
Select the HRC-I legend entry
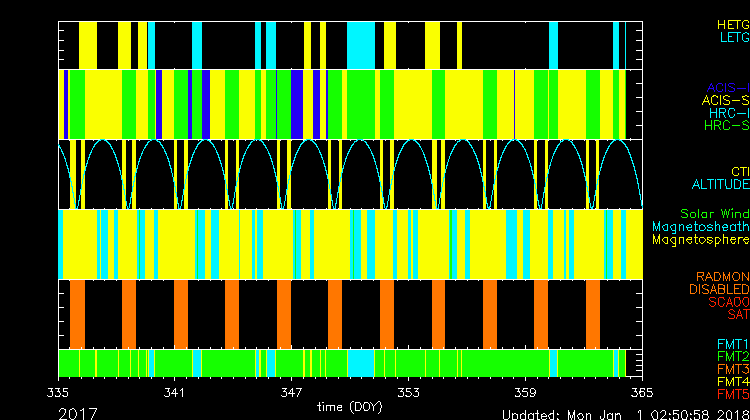coord(726,113)
